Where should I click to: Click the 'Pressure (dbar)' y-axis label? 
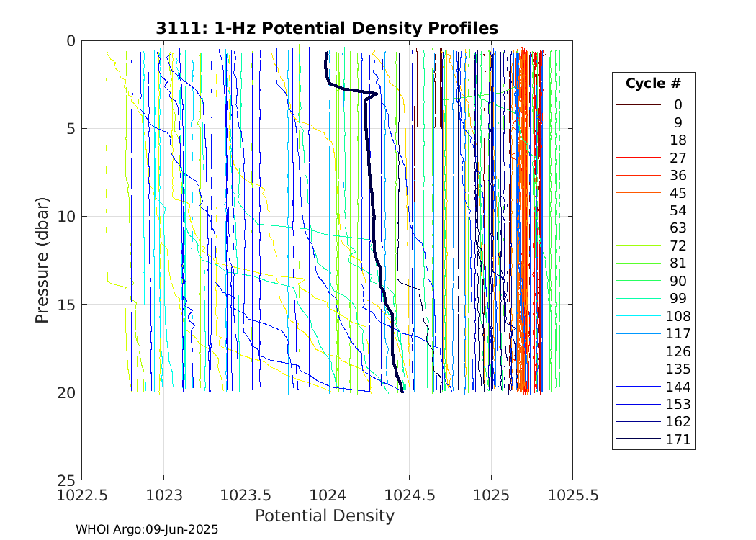click(x=42, y=261)
